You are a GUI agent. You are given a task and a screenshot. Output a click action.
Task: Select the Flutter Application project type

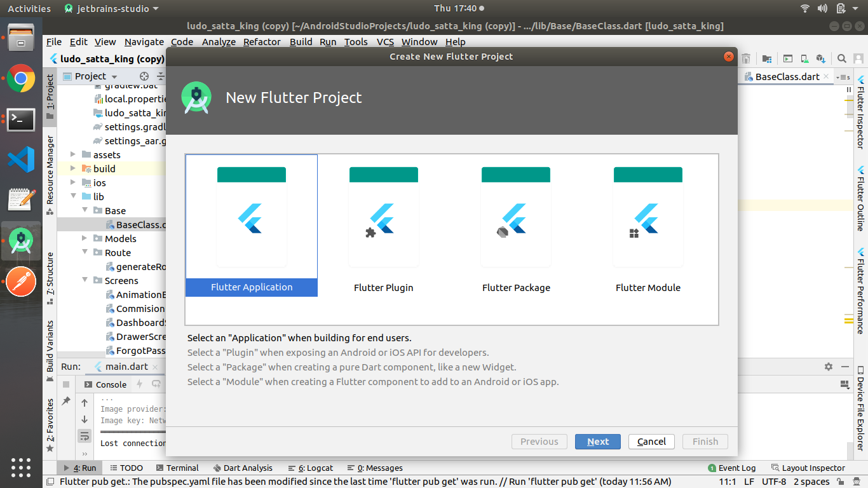(252, 225)
